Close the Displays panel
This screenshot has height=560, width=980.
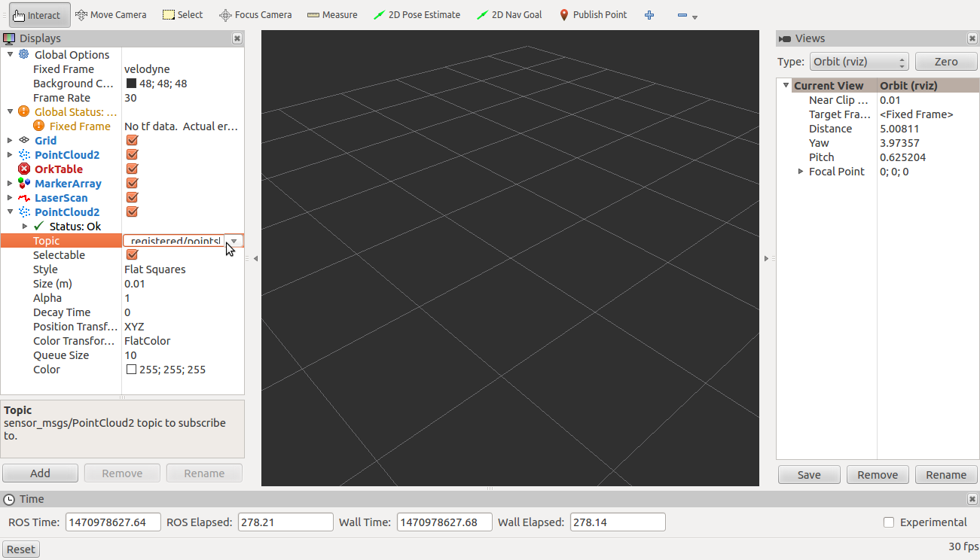(237, 38)
